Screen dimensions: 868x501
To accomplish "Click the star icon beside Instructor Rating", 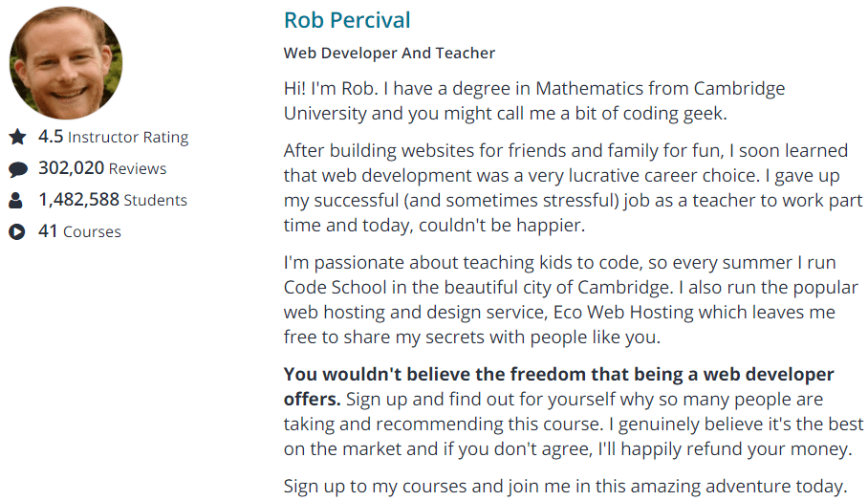I will click(x=17, y=137).
